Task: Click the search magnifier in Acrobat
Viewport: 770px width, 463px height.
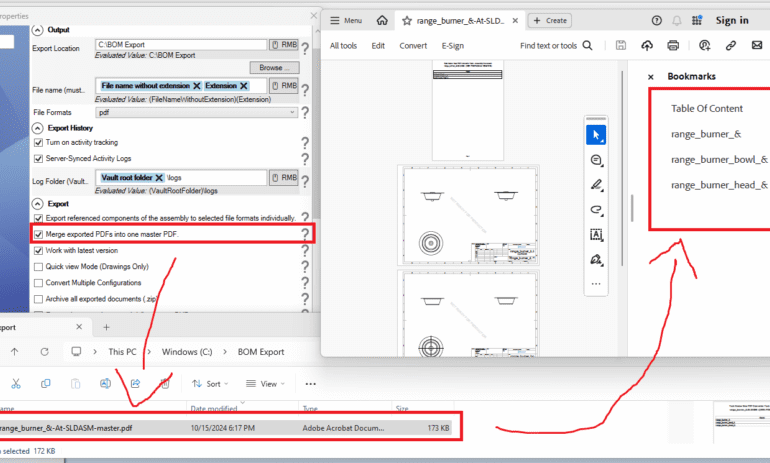Action: (587, 46)
